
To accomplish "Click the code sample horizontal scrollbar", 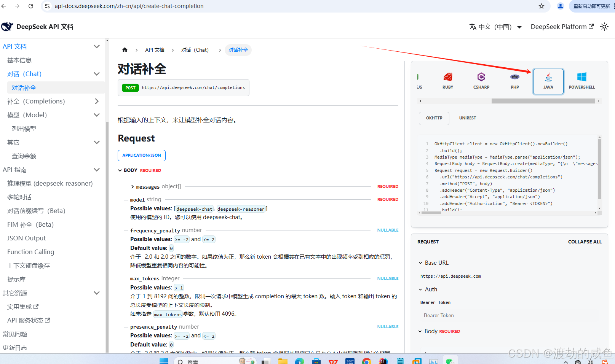I will click(431, 213).
